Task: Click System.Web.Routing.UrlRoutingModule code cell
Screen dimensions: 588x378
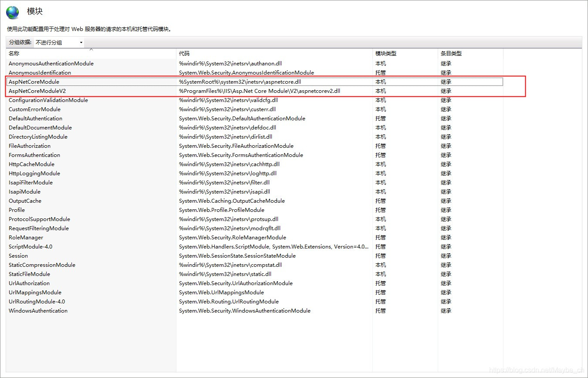Action: coord(229,301)
